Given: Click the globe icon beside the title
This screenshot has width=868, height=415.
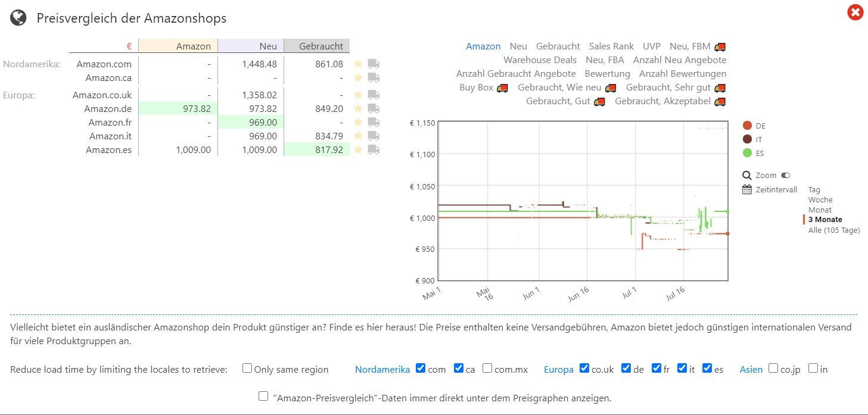Looking at the screenshot, I should [x=18, y=18].
